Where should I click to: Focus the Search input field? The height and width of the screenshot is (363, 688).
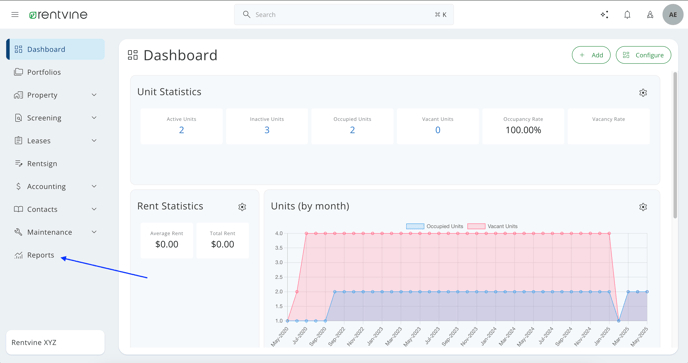(x=344, y=14)
